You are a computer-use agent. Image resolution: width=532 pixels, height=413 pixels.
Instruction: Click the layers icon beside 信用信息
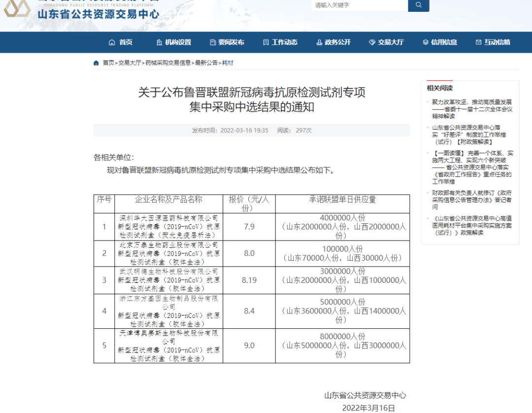426,42
